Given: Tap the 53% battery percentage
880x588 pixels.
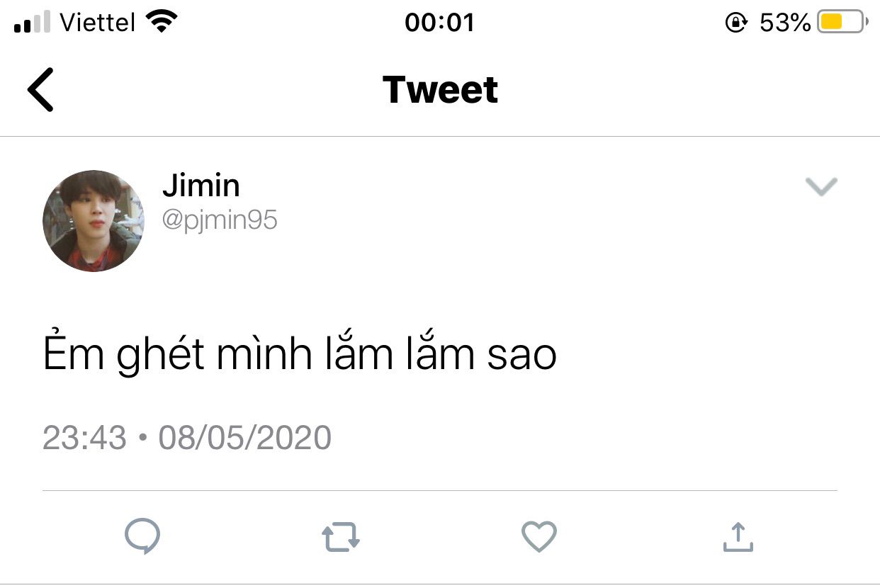Looking at the screenshot, I should (785, 23).
